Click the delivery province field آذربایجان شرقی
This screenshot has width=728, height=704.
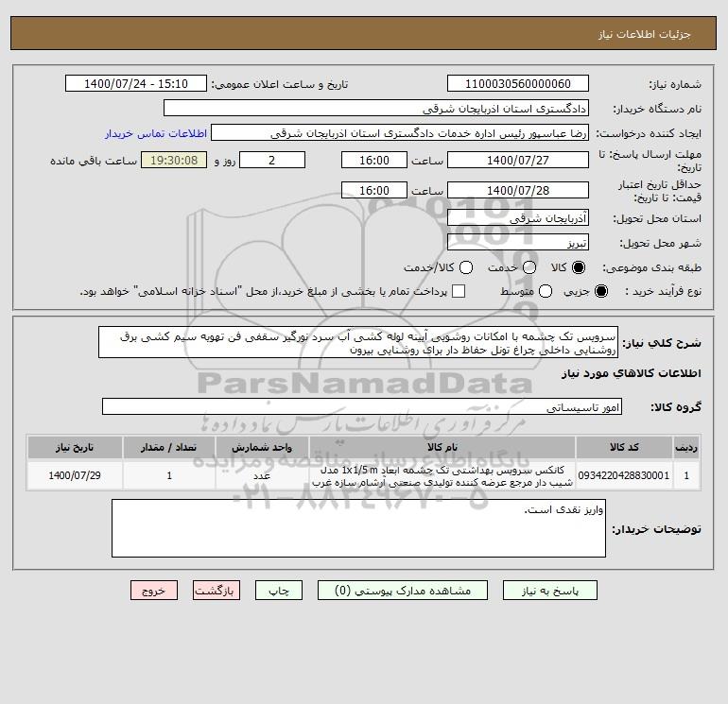(518, 217)
